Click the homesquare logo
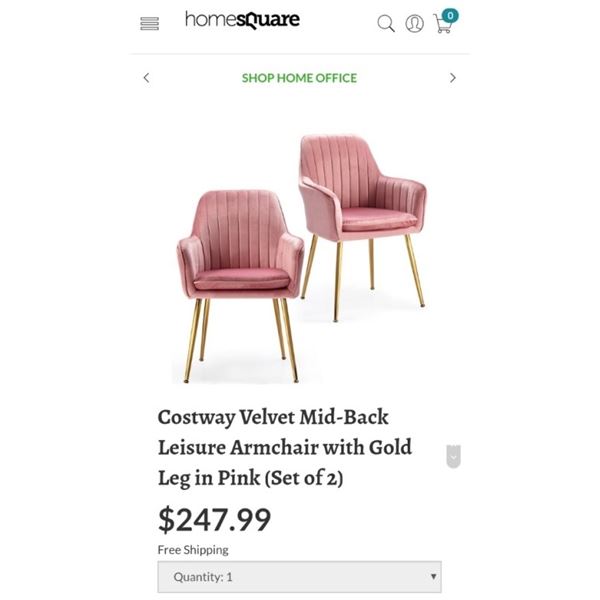 point(242,20)
